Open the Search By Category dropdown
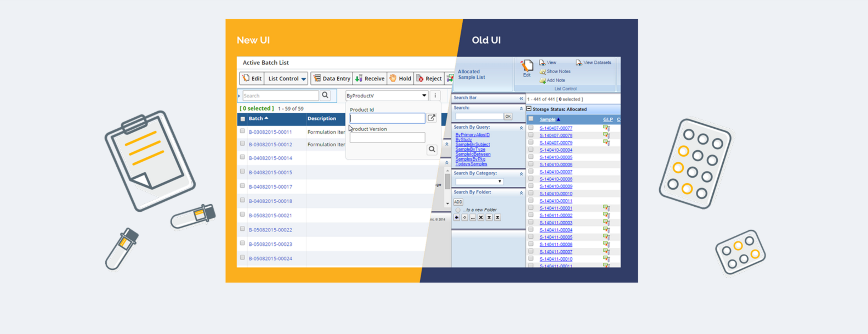Screen dimensions: 868x334 click(x=479, y=181)
